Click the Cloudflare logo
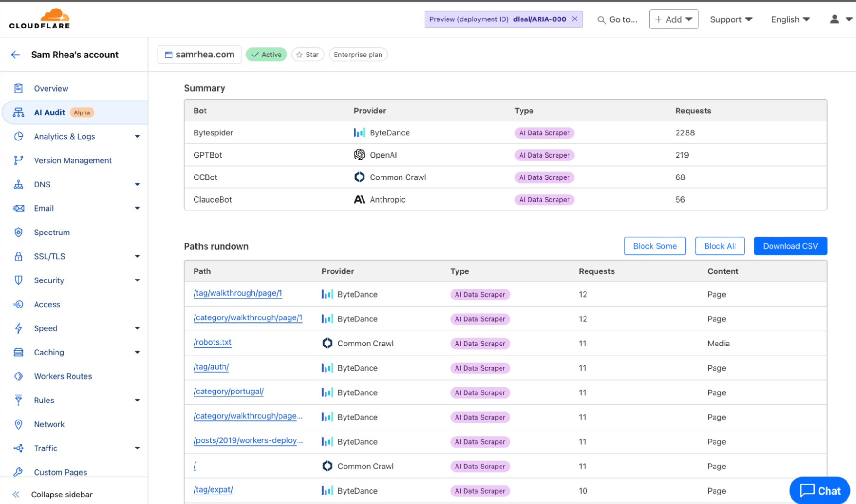 pos(39,18)
